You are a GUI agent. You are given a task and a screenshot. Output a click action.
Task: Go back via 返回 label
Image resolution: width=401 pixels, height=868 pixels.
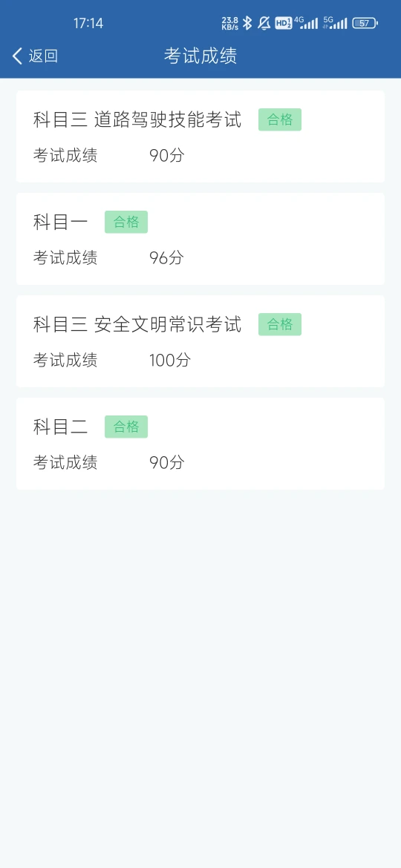tap(43, 56)
